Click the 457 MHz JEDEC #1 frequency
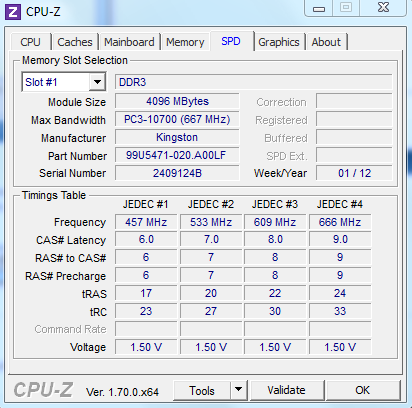This screenshot has width=412, height=408. (x=146, y=222)
